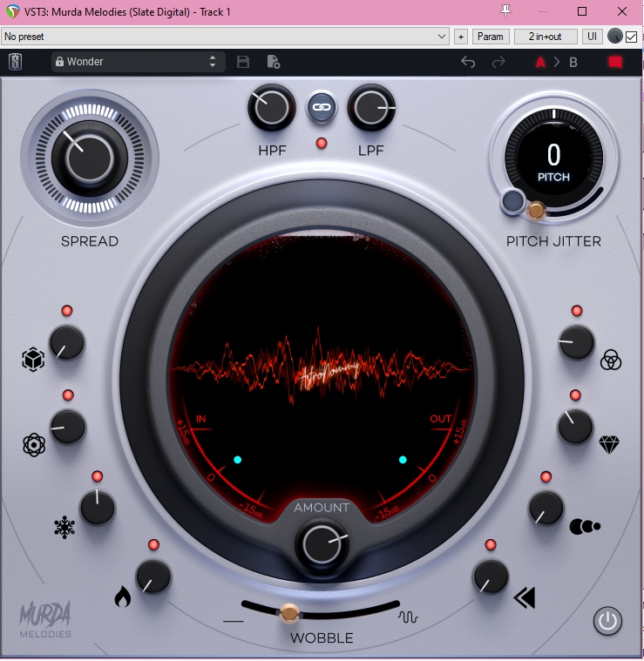Toggle the plugin power button
Viewport: 644px width, 661px height.
tap(607, 621)
